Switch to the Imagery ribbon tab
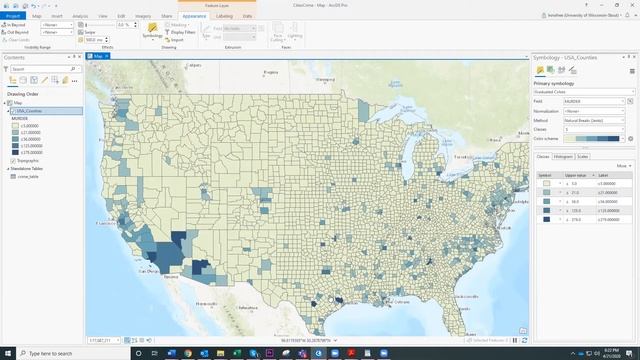The width and height of the screenshot is (640, 360). 143,16
